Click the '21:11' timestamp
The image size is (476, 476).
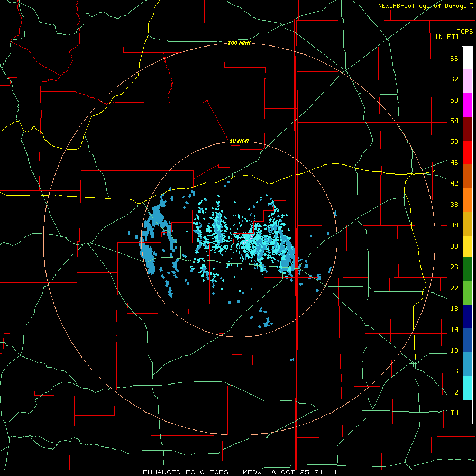325,472
